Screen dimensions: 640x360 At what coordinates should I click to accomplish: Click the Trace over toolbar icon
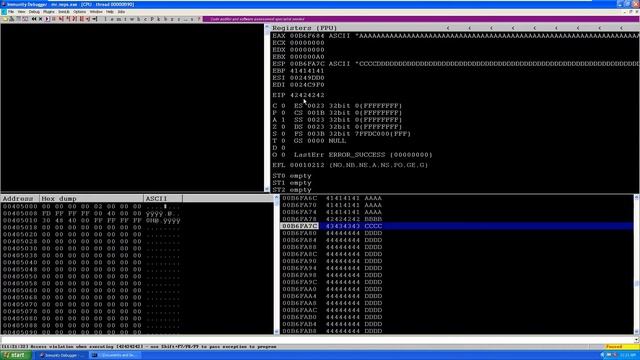82,19
